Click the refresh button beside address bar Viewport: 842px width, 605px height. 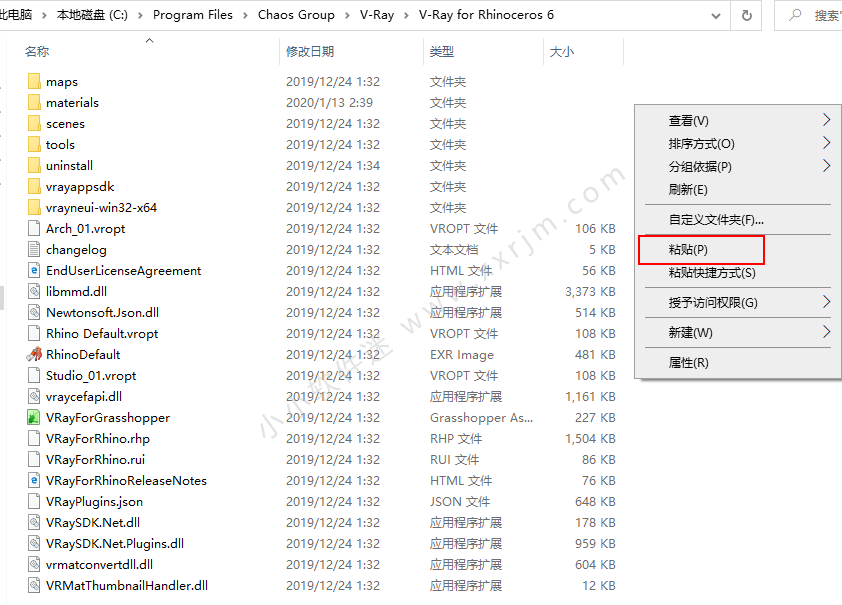coord(746,16)
